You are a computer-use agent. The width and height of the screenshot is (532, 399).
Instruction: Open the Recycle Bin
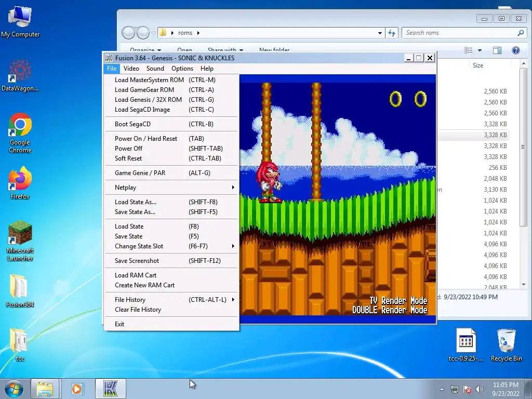click(x=506, y=345)
